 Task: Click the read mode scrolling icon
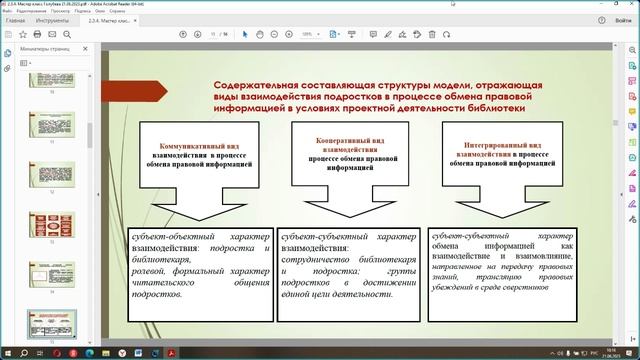click(x=351, y=35)
